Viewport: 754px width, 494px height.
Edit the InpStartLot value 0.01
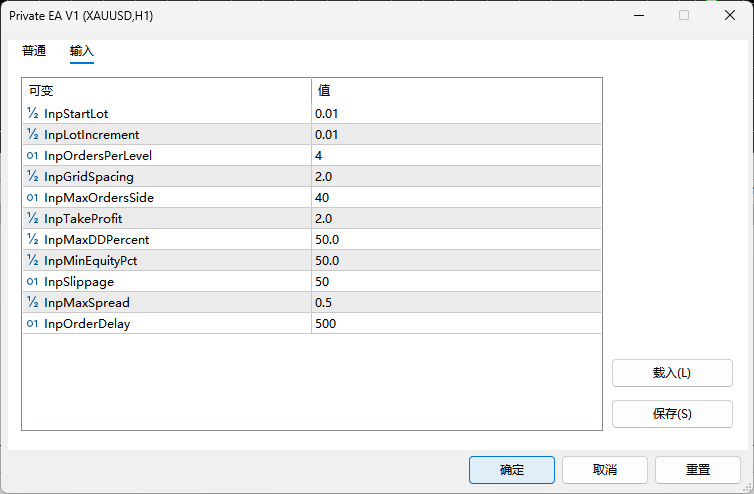pyautogui.click(x=456, y=114)
